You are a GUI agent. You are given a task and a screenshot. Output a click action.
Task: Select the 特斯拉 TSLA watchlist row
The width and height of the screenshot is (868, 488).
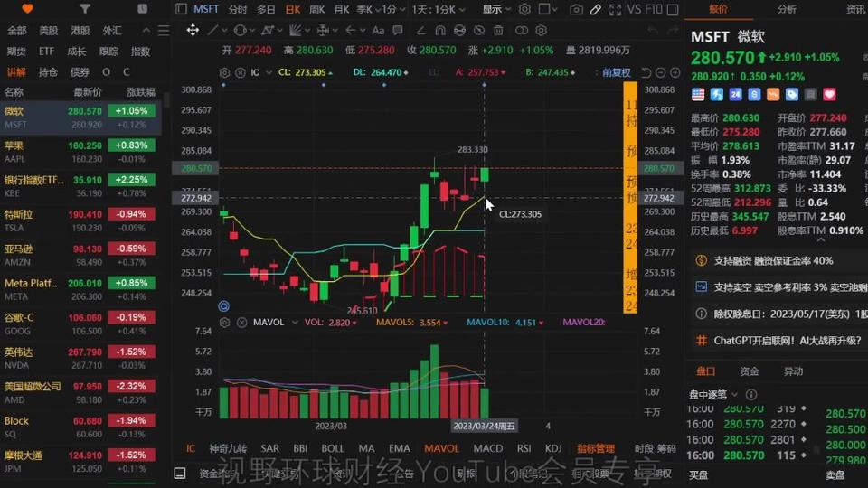[80, 221]
